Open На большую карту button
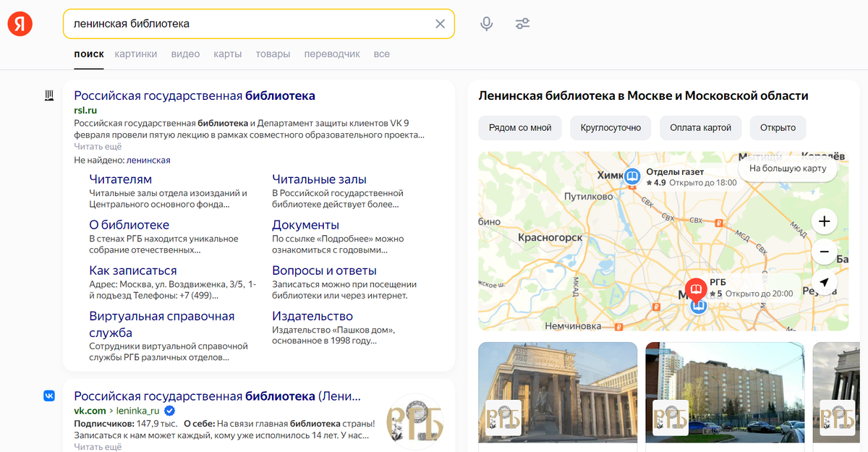Screen dimensions: 868x452 pyautogui.click(x=788, y=169)
